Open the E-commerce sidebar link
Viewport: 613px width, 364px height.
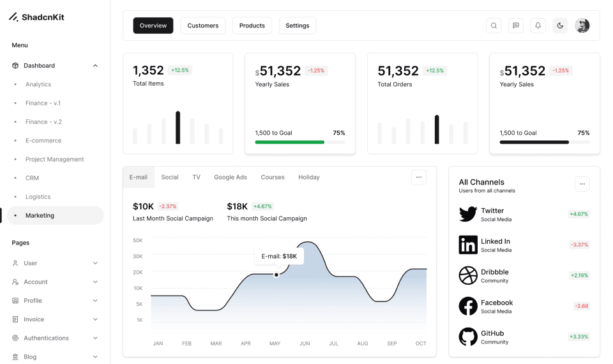(43, 140)
